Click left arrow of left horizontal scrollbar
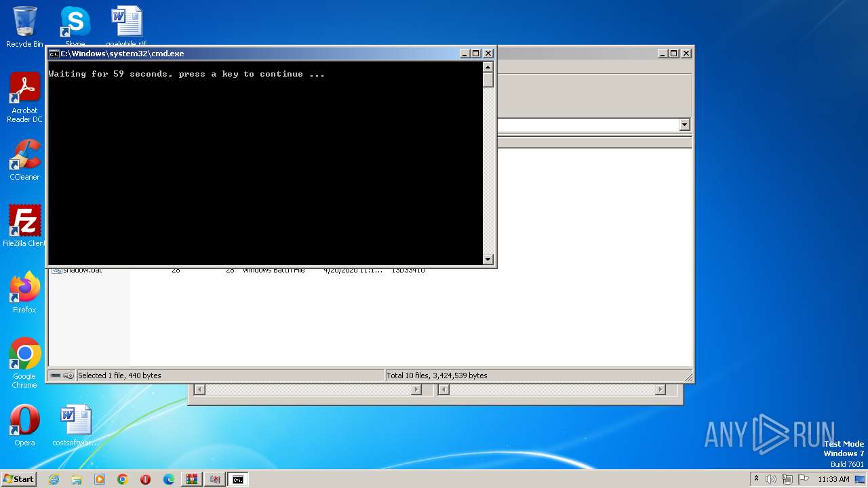Screen dimensions: 868x488 pyautogui.click(x=199, y=390)
